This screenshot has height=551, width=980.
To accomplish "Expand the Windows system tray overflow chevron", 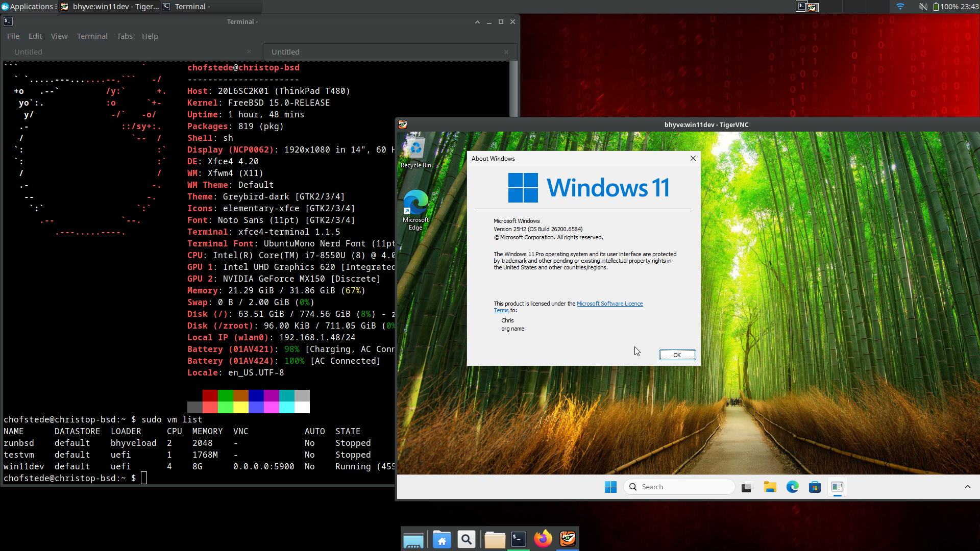I will coord(967,487).
